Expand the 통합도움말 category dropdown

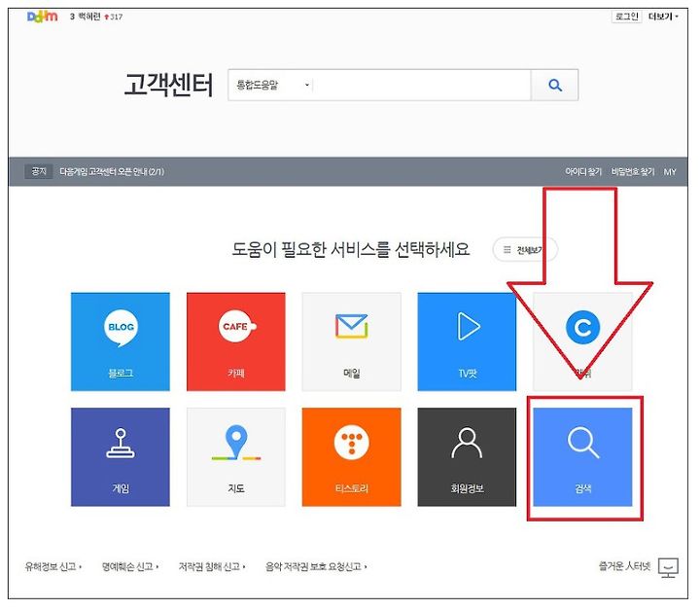click(272, 85)
